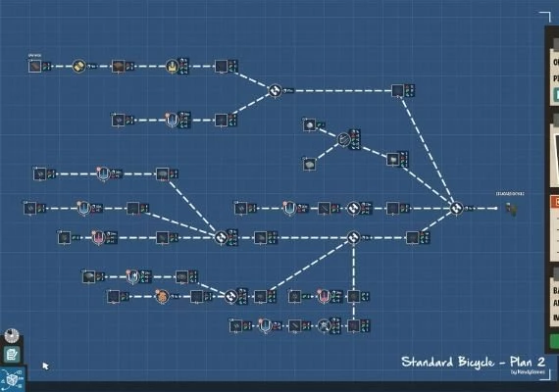Click the upper white cloud-shaped material box
The image size is (559, 392).
310,125
